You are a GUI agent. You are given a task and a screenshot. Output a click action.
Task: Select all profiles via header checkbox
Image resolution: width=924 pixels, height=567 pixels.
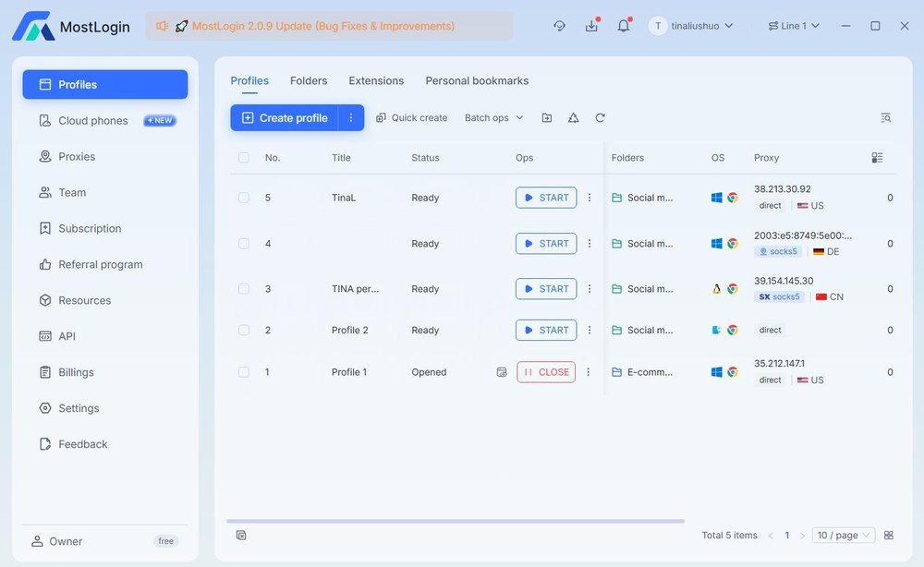pos(243,157)
